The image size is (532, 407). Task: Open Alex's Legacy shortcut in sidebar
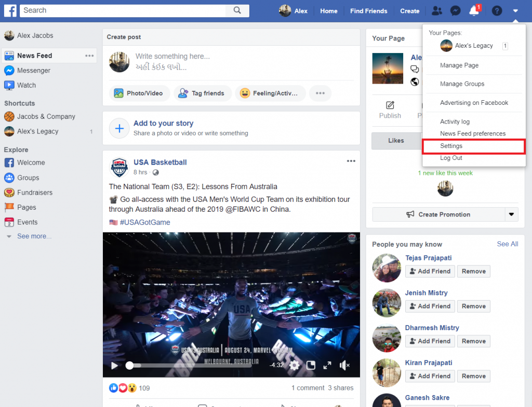31,131
